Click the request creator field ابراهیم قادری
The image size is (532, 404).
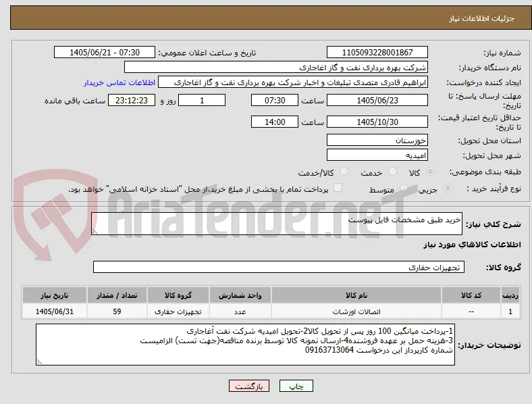[x=293, y=82]
